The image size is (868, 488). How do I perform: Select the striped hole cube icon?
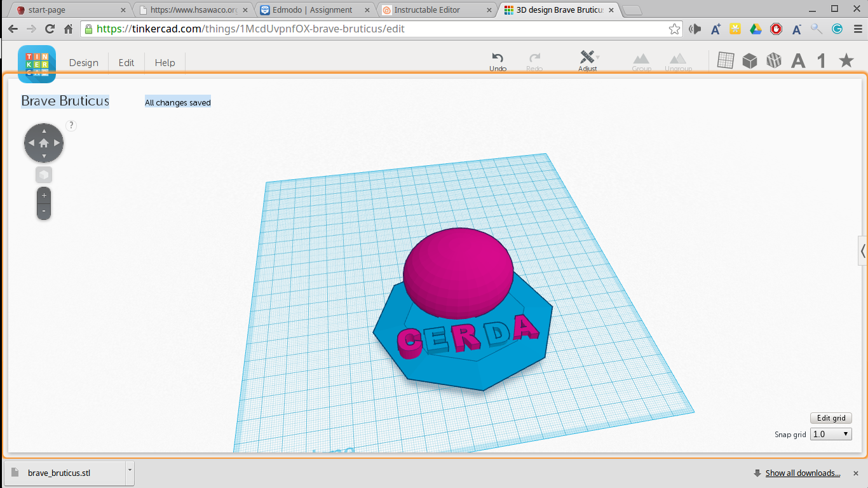tap(773, 61)
